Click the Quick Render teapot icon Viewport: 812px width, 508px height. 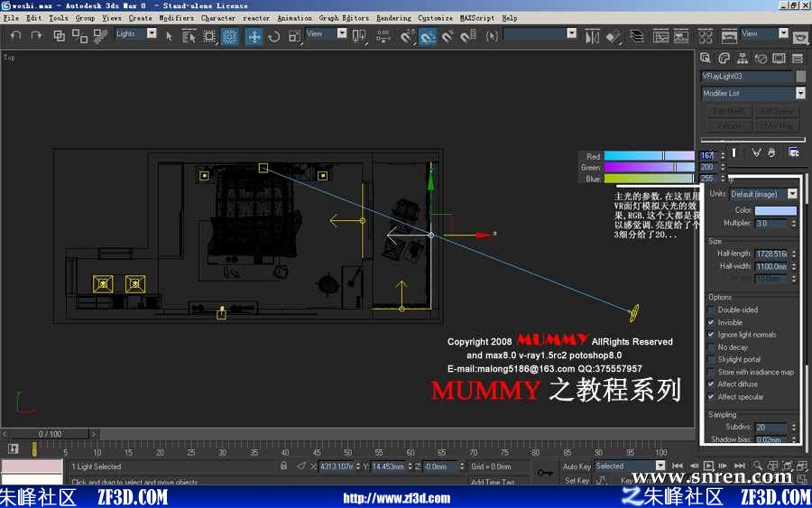(800, 37)
